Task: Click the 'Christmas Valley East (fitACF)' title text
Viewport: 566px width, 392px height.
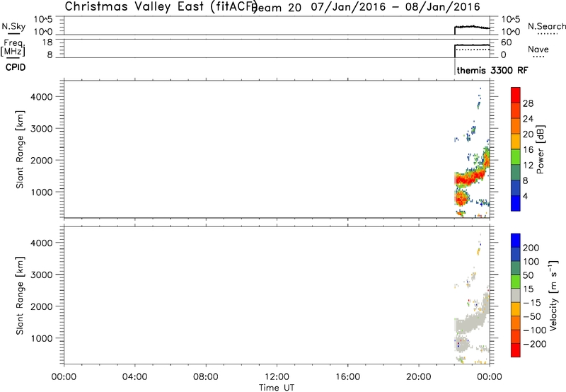Action: pos(161,6)
